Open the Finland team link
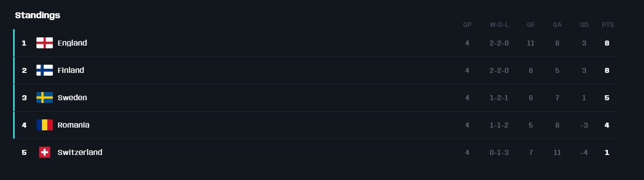This screenshot has height=180, width=644. 71,70
